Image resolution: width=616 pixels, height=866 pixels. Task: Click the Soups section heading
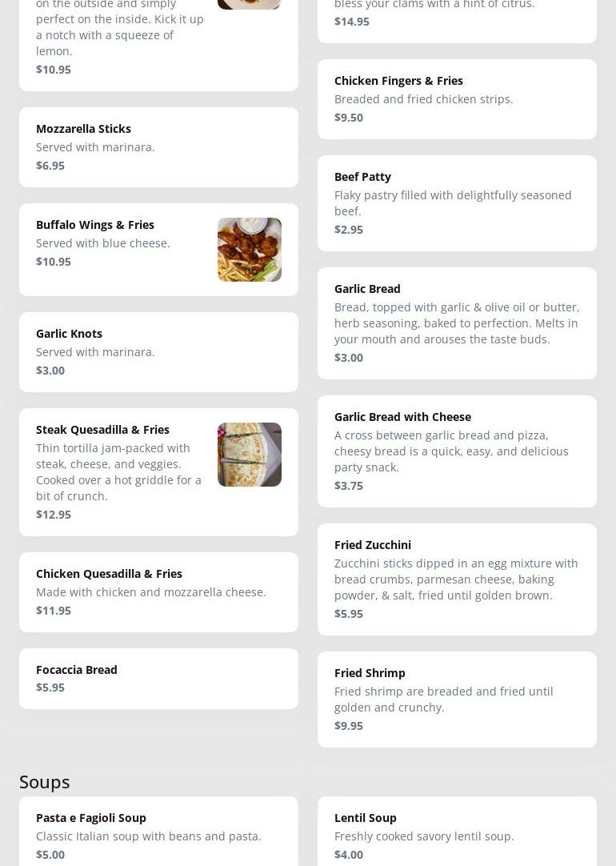(x=45, y=782)
